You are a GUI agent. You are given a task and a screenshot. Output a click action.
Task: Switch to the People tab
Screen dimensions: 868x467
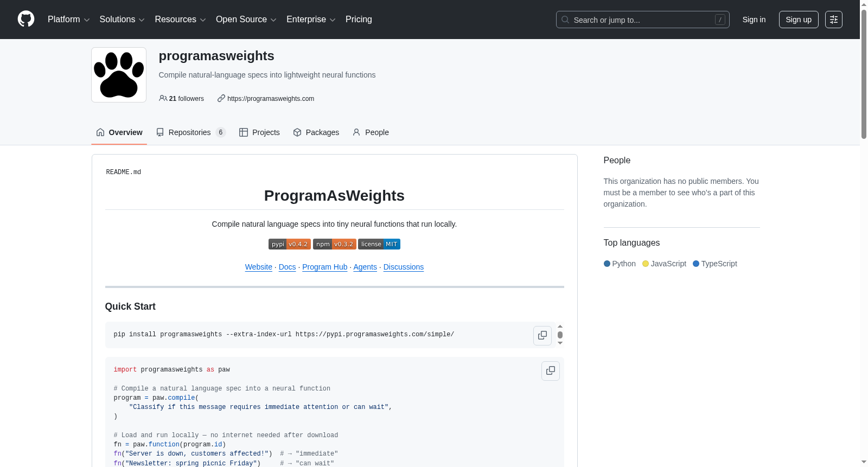click(x=371, y=132)
